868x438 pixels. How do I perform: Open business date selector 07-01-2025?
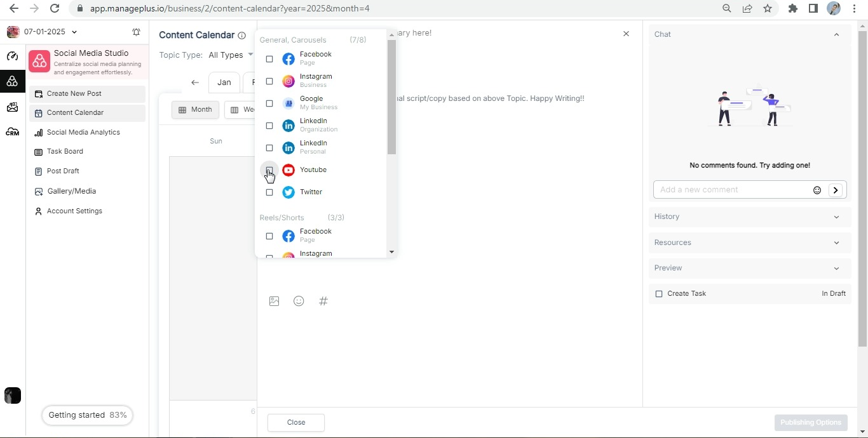click(x=50, y=32)
